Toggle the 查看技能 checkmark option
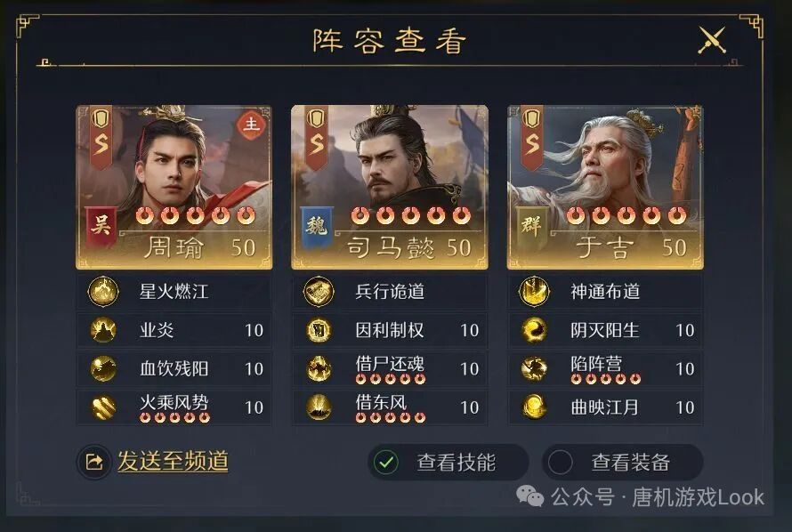This screenshot has width=792, height=532. click(x=386, y=462)
